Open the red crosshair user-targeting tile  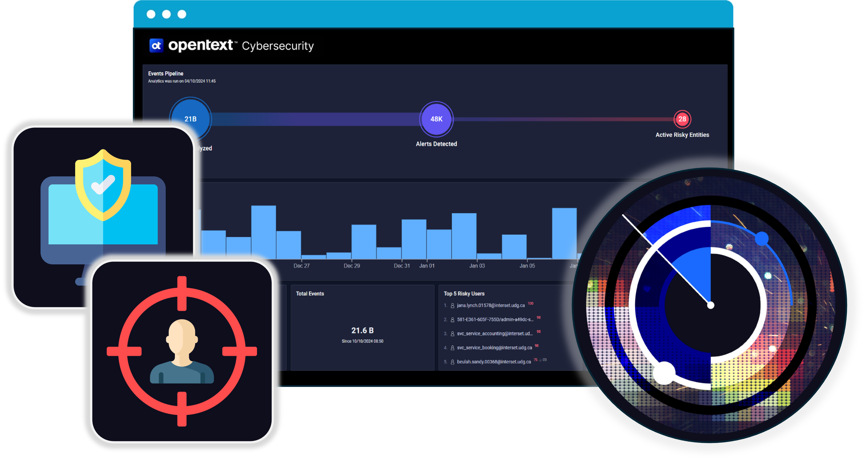[x=182, y=351]
